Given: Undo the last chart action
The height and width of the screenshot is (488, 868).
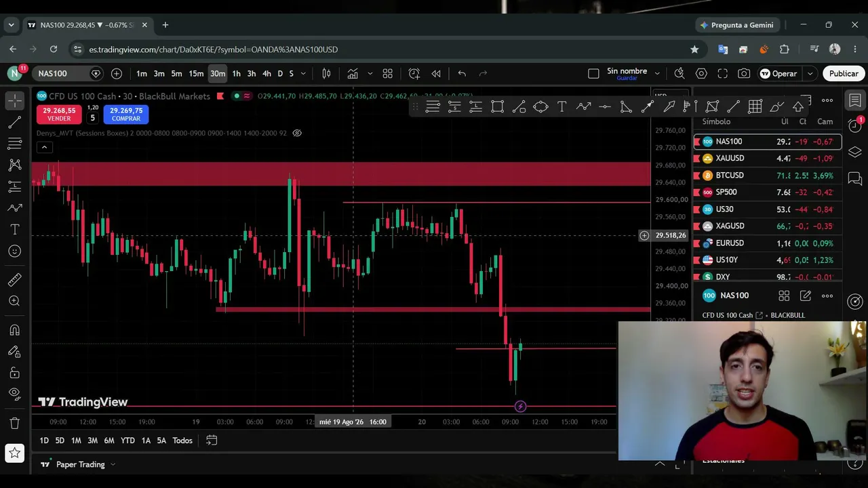Looking at the screenshot, I should [x=462, y=73].
